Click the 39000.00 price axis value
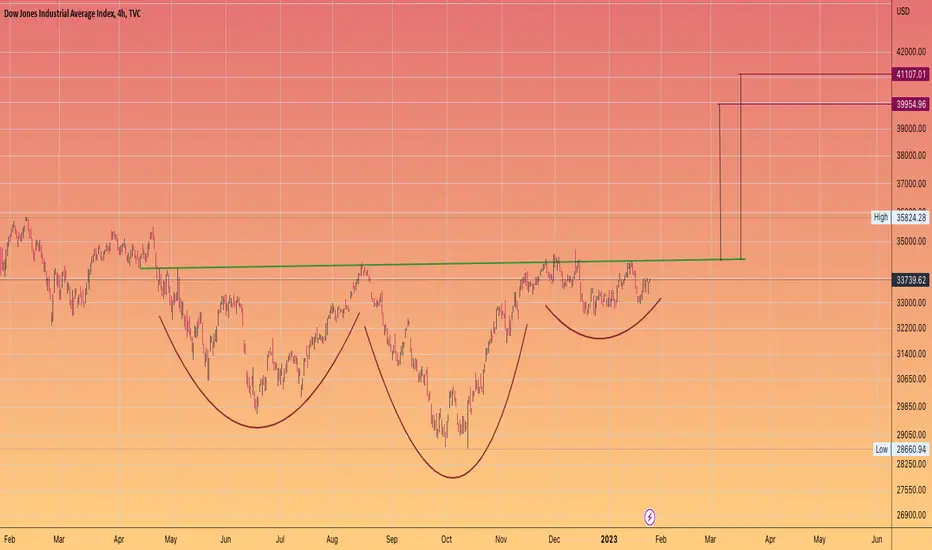 pos(911,128)
